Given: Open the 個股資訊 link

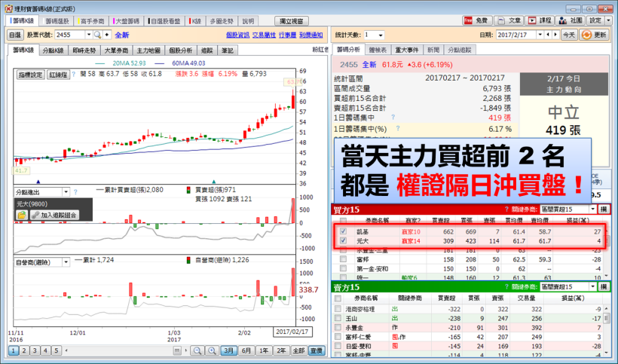Looking at the screenshot, I should (x=237, y=35).
